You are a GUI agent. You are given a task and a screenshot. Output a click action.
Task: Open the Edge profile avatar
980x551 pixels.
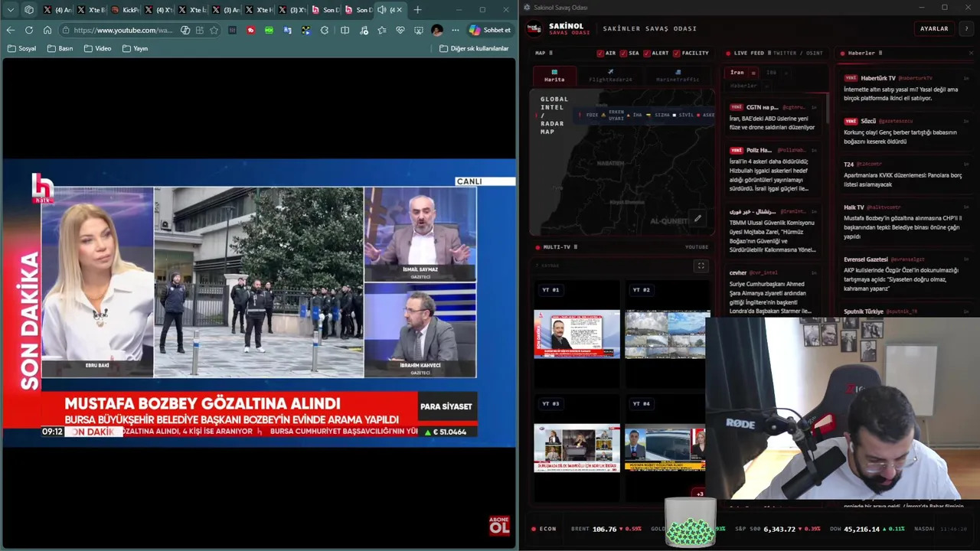[437, 30]
